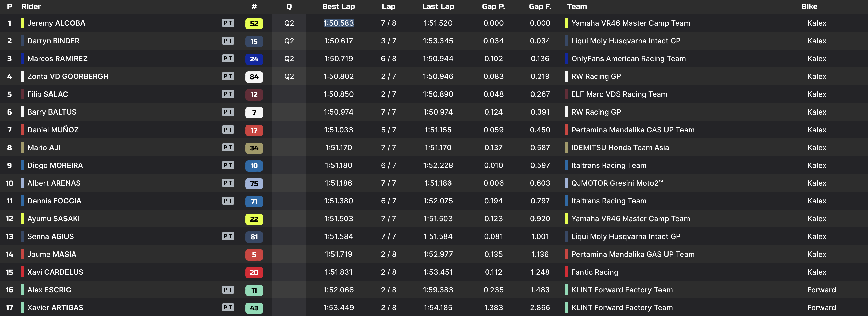Image resolution: width=868 pixels, height=316 pixels.
Task: Click the Forward bike cell for Alex Escrig
Action: click(822, 290)
